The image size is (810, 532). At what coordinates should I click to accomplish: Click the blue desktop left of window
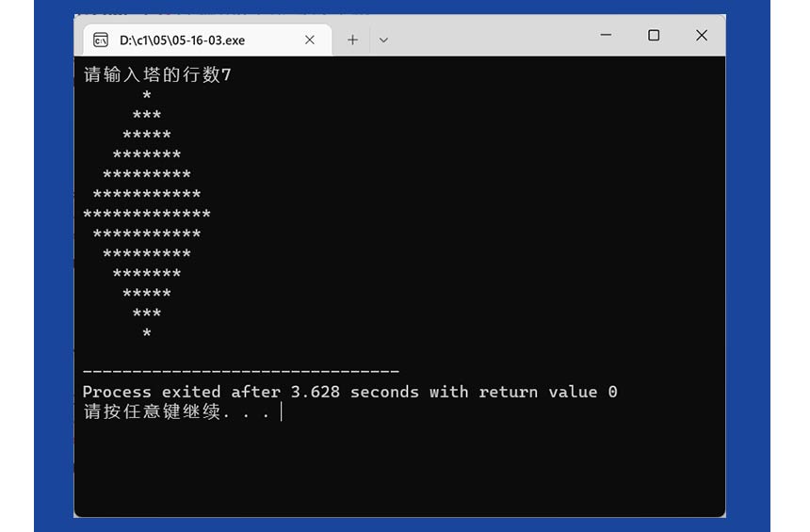pos(53,282)
